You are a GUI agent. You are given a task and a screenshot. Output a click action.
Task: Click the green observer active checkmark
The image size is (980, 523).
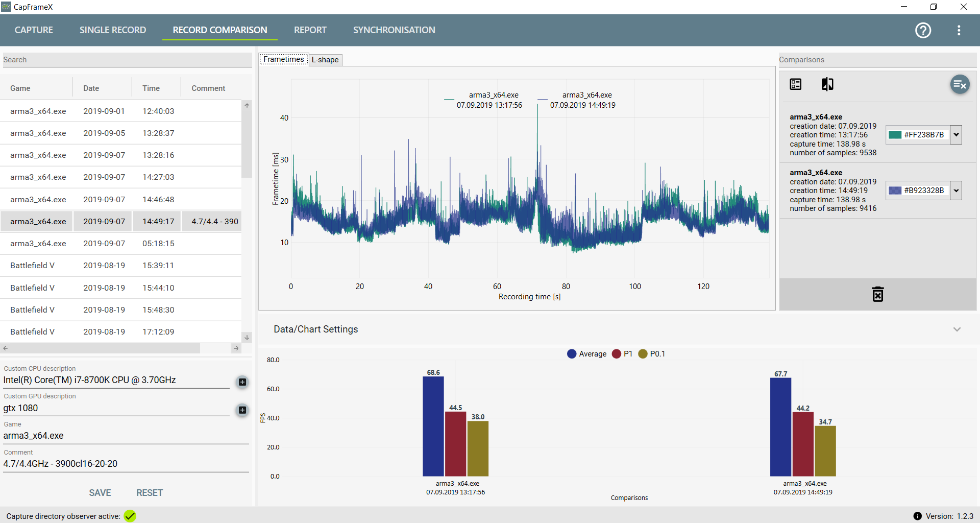(x=130, y=516)
